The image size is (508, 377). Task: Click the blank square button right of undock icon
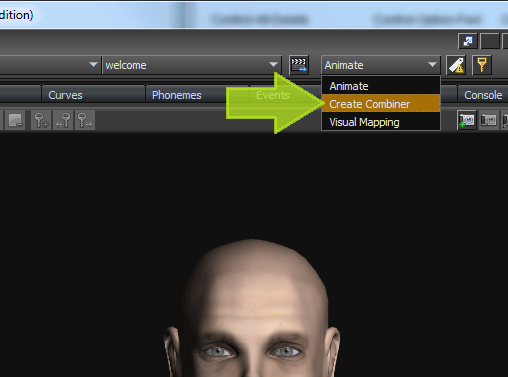pyautogui.click(x=490, y=41)
